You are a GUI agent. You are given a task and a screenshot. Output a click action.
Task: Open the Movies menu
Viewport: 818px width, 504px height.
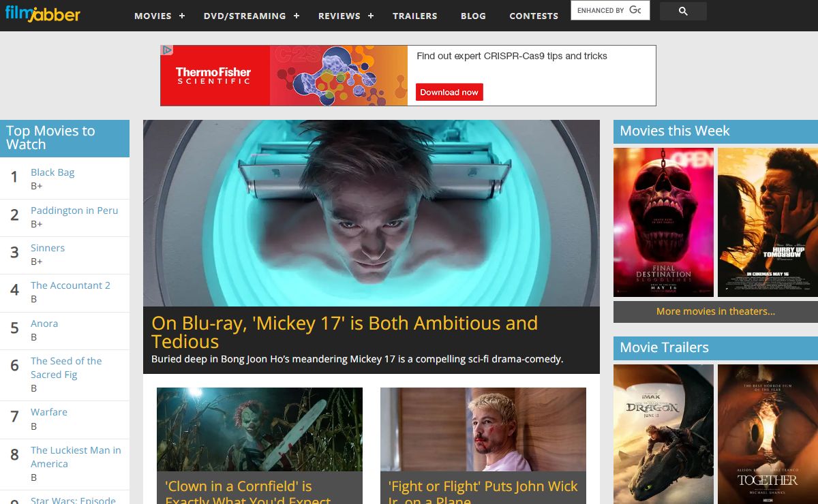point(153,16)
